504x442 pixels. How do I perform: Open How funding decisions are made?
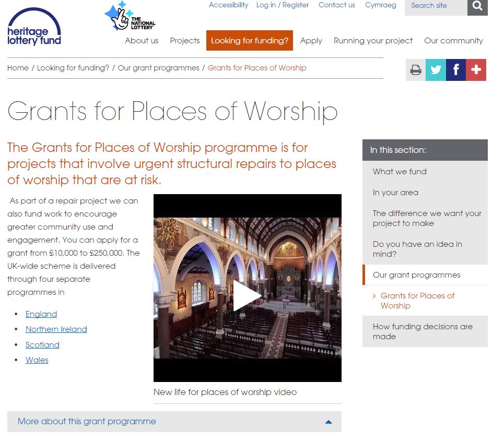click(x=423, y=331)
